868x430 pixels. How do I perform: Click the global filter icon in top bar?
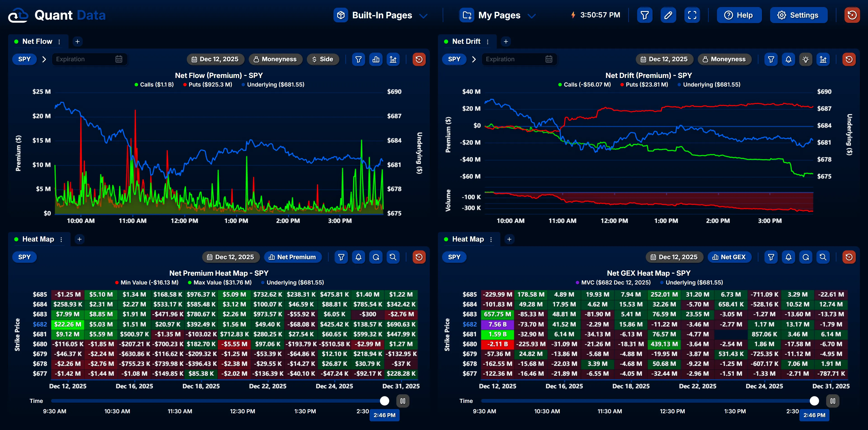(x=644, y=15)
